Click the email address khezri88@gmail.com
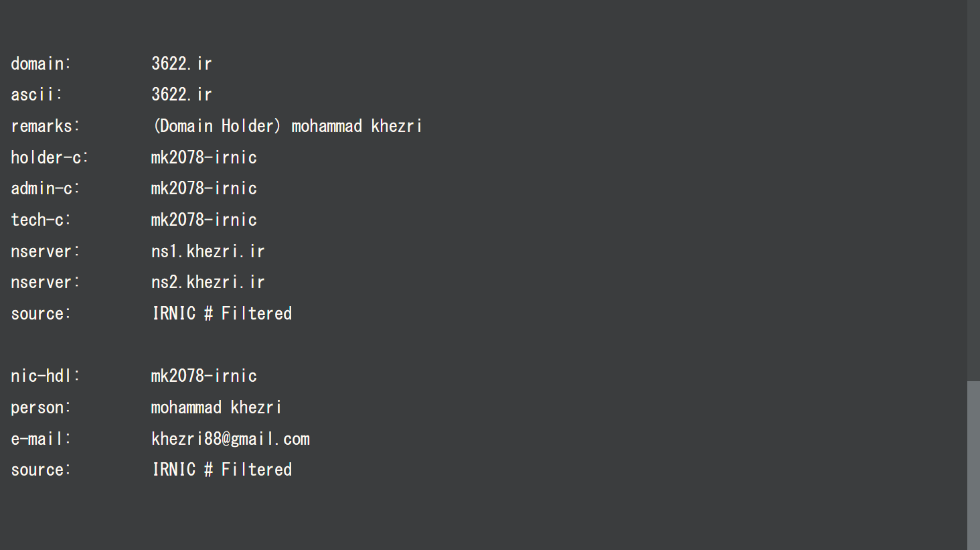Image resolution: width=980 pixels, height=550 pixels. [x=230, y=439]
